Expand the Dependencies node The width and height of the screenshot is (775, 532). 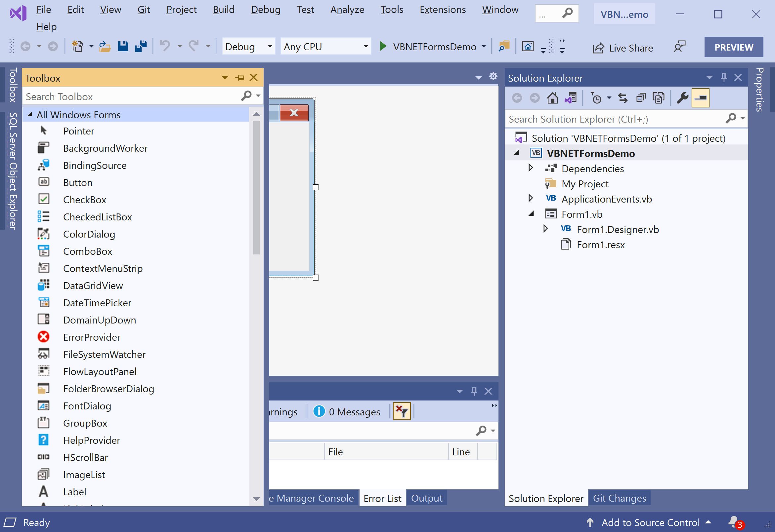coord(531,168)
